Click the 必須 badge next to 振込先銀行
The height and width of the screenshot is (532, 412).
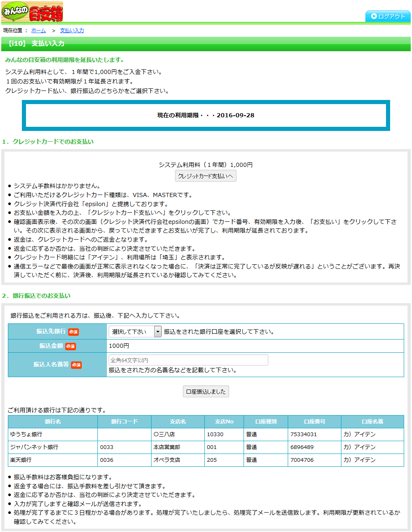(73, 332)
